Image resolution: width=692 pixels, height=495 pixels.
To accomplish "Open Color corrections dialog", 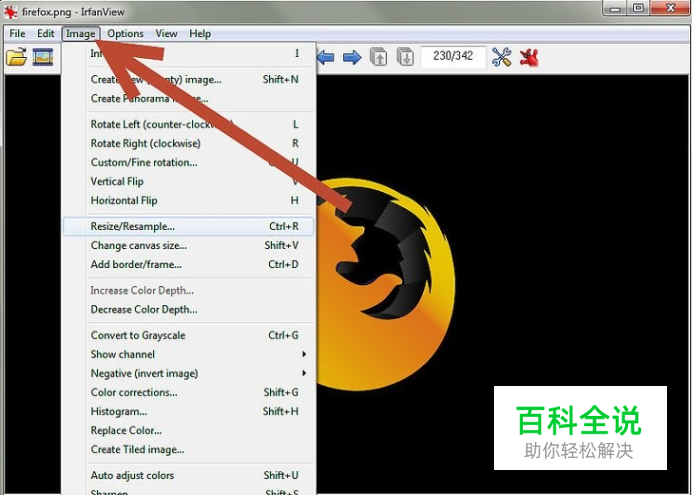I will pyautogui.click(x=188, y=392).
